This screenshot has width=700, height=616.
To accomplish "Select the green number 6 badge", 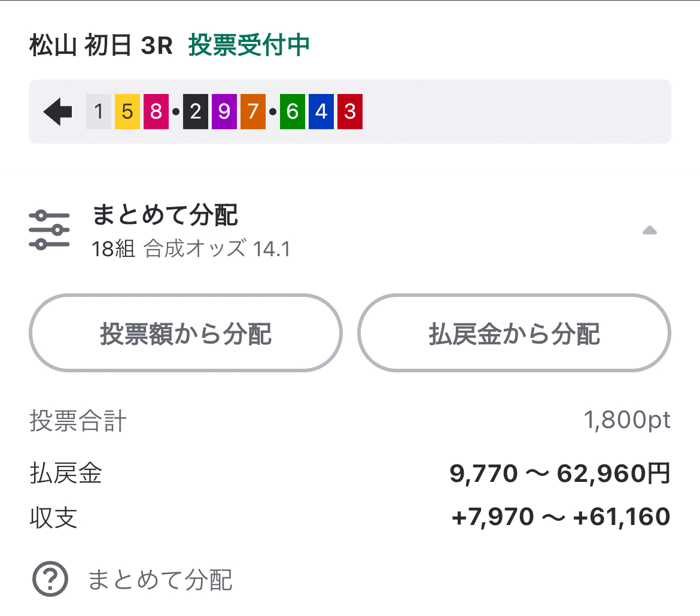I will point(293,111).
